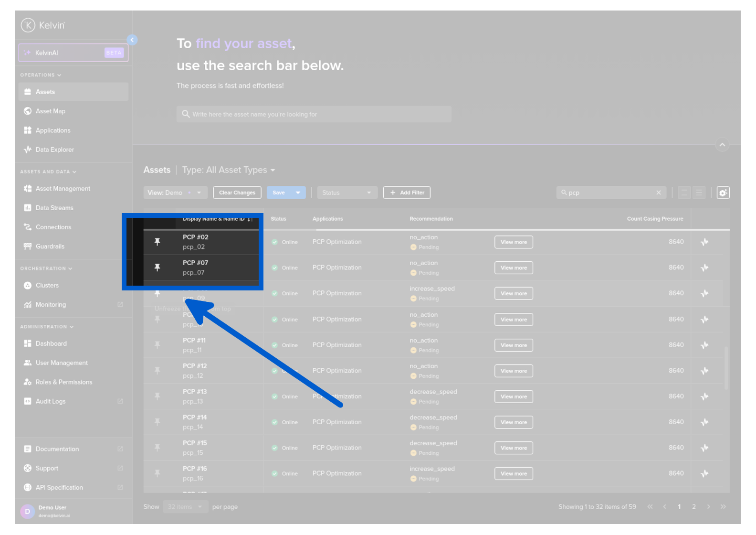Go to next page of results
The width and height of the screenshot is (756, 535).
point(708,507)
